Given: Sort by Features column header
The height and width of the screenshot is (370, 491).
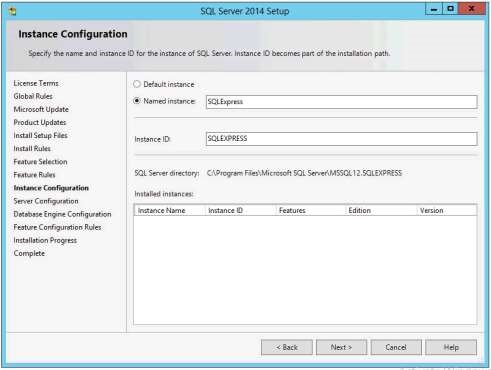Looking at the screenshot, I should pos(310,210).
